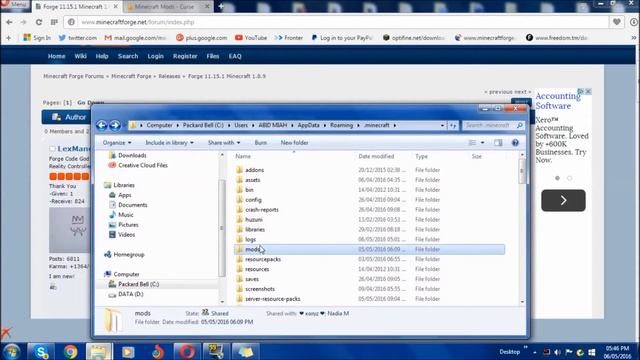This screenshot has height=360, width=640.
Task: Select the server-resource-packs folder
Action: tap(273, 299)
